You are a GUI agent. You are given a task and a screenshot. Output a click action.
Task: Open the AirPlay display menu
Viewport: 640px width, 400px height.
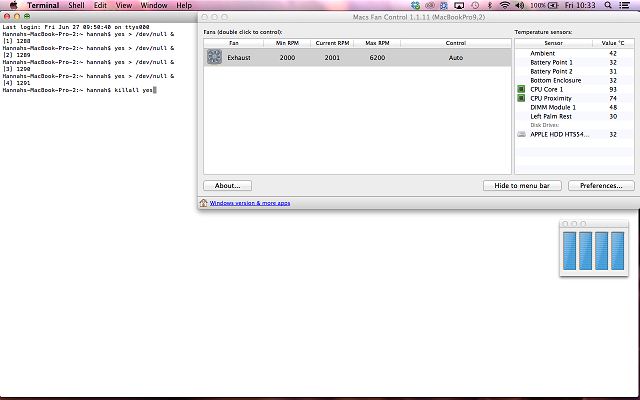[x=459, y=5]
